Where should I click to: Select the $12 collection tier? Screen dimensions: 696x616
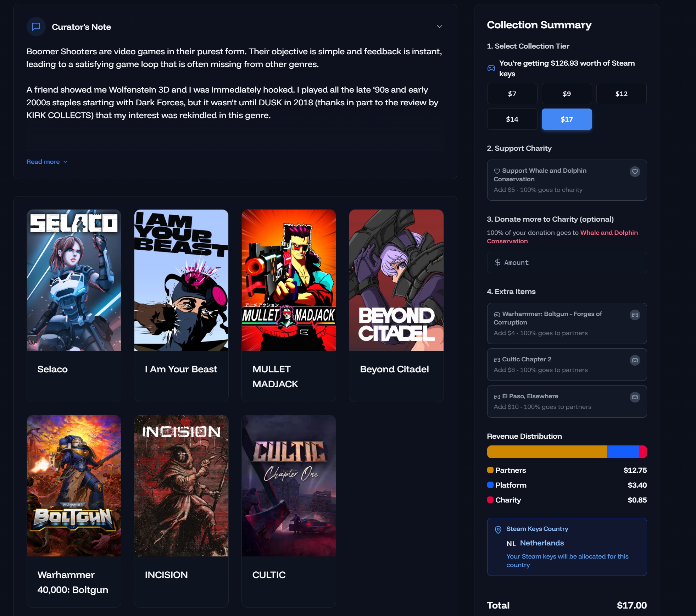(621, 94)
